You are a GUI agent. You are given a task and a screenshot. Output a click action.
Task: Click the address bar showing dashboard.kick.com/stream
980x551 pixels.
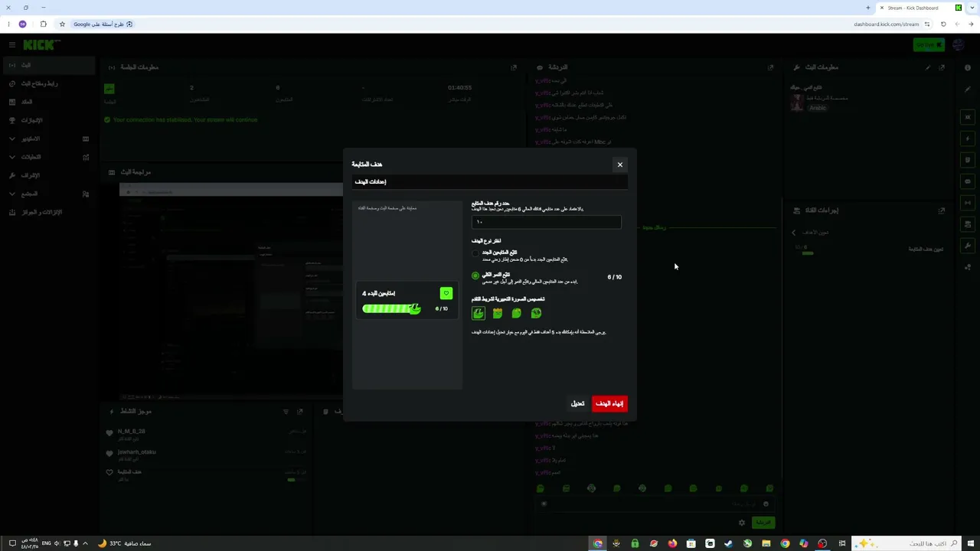point(887,24)
